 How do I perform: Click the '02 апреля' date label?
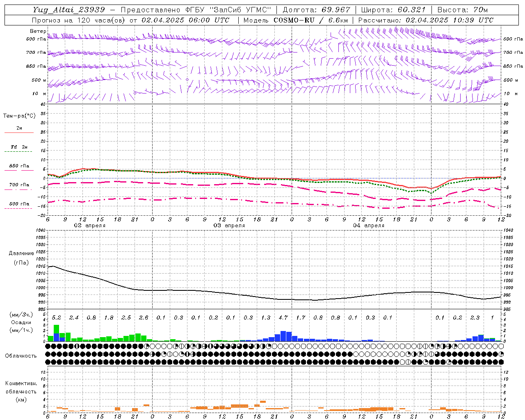[x=89, y=226]
